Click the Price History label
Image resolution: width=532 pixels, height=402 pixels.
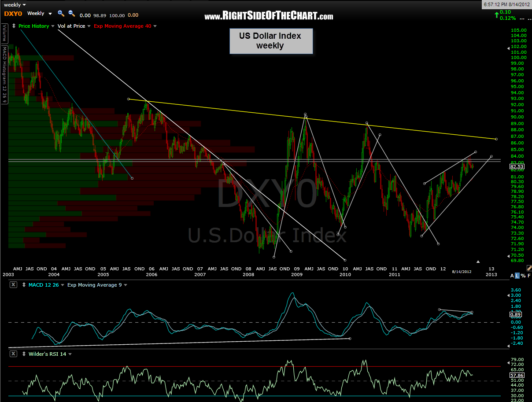click(34, 26)
